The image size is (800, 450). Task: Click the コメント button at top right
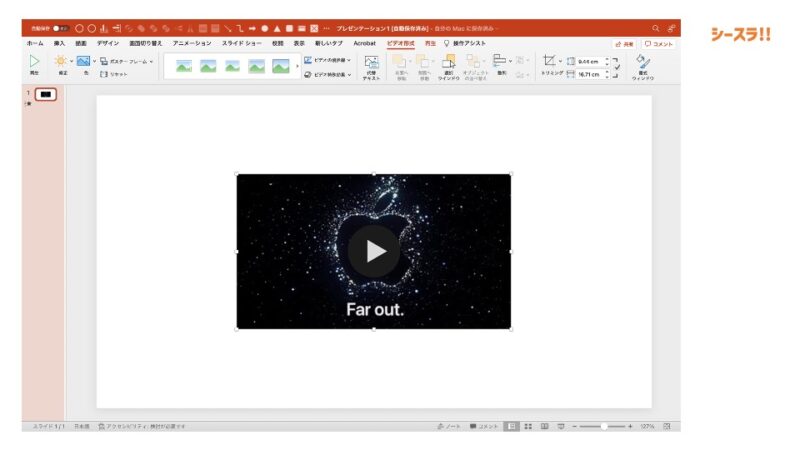pyautogui.click(x=659, y=44)
